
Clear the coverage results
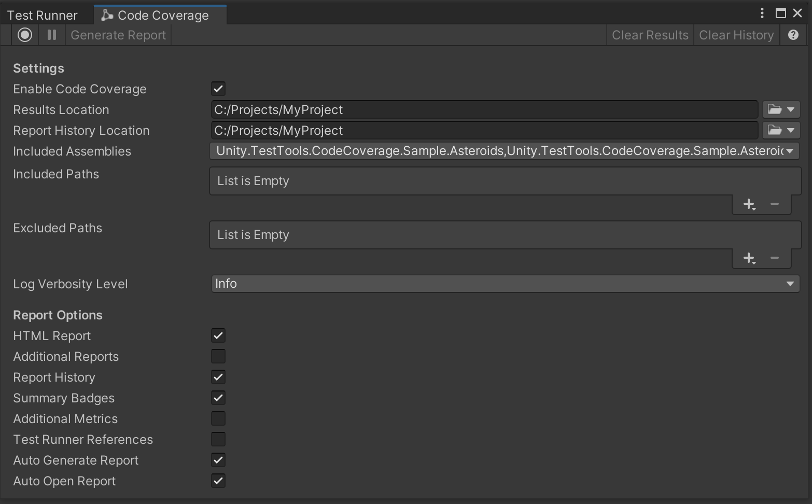pyautogui.click(x=650, y=35)
